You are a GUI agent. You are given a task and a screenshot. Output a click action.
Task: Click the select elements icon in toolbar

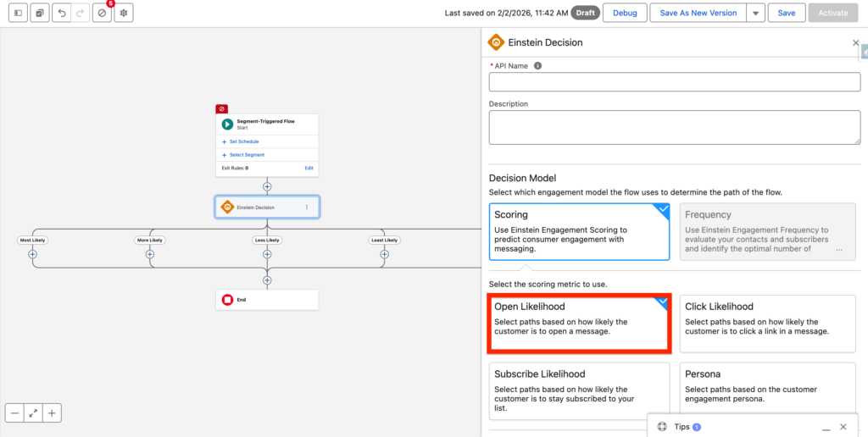pyautogui.click(x=39, y=14)
